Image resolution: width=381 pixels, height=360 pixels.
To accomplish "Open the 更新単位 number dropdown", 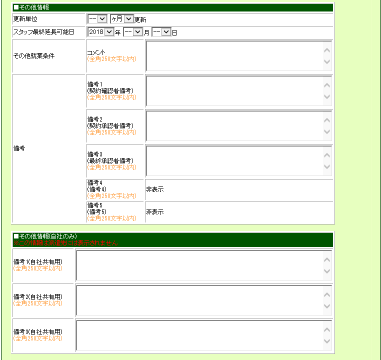I will pos(97,19).
